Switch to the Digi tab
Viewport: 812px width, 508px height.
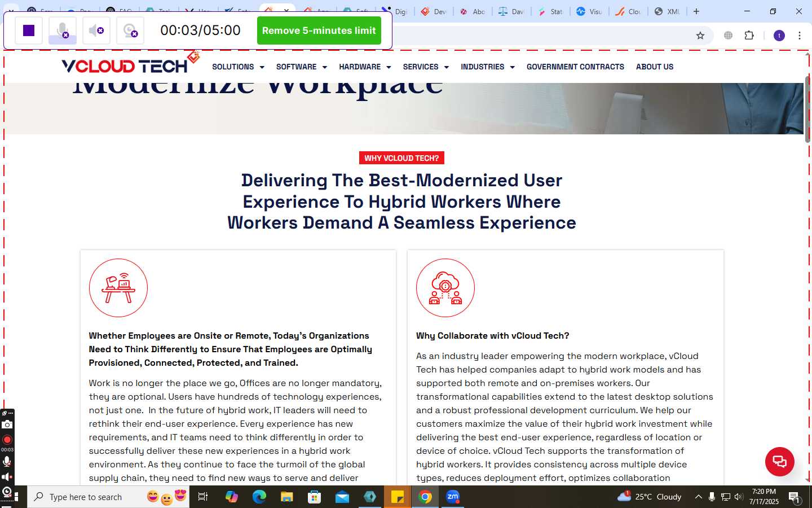395,11
